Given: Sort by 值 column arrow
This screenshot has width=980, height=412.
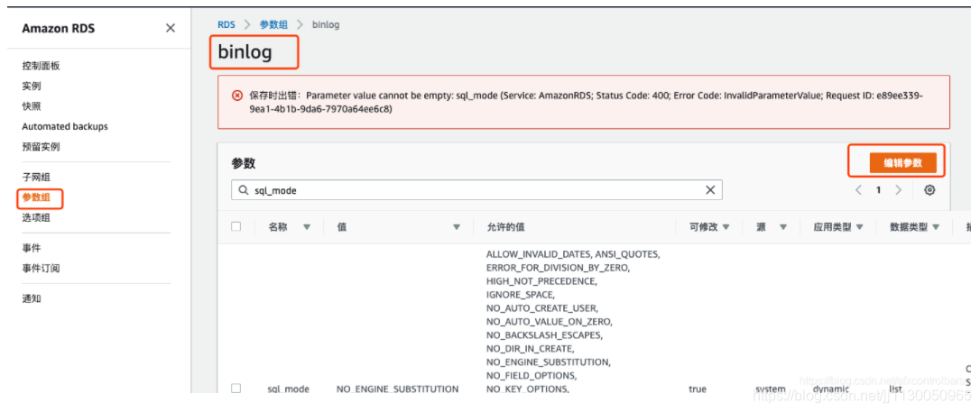Looking at the screenshot, I should [x=457, y=227].
